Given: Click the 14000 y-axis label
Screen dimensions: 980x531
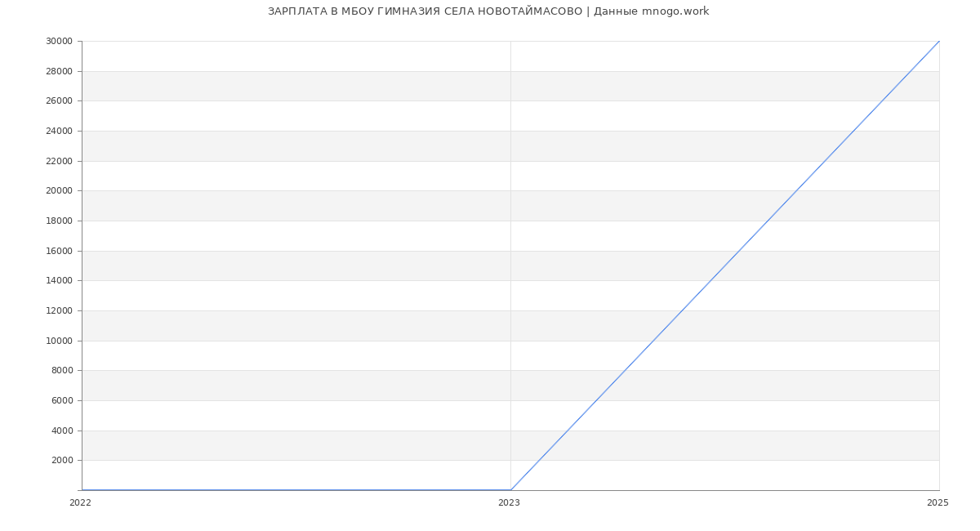Looking at the screenshot, I should 59,281.
